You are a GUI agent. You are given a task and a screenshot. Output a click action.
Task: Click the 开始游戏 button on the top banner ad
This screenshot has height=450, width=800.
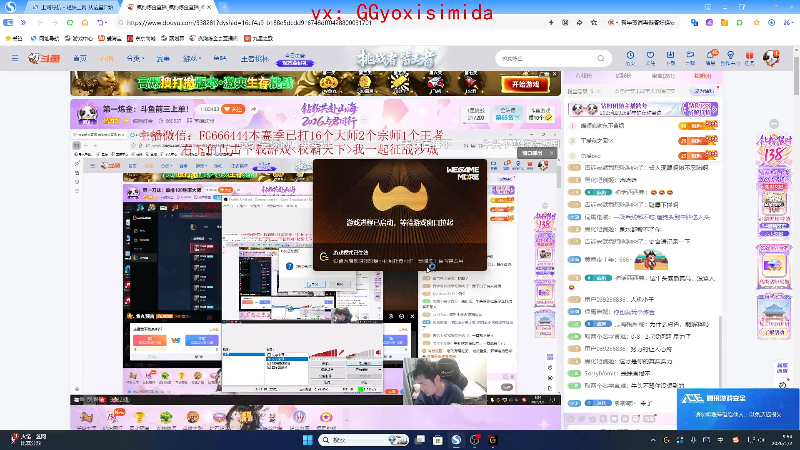point(525,84)
